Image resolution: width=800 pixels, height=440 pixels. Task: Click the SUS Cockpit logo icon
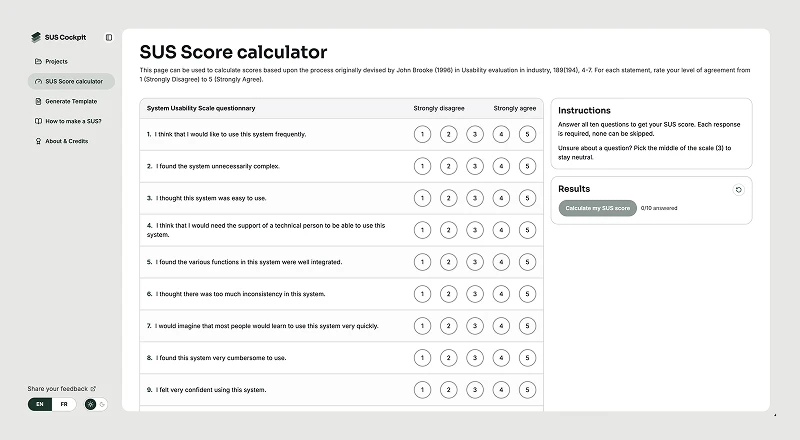click(36, 37)
